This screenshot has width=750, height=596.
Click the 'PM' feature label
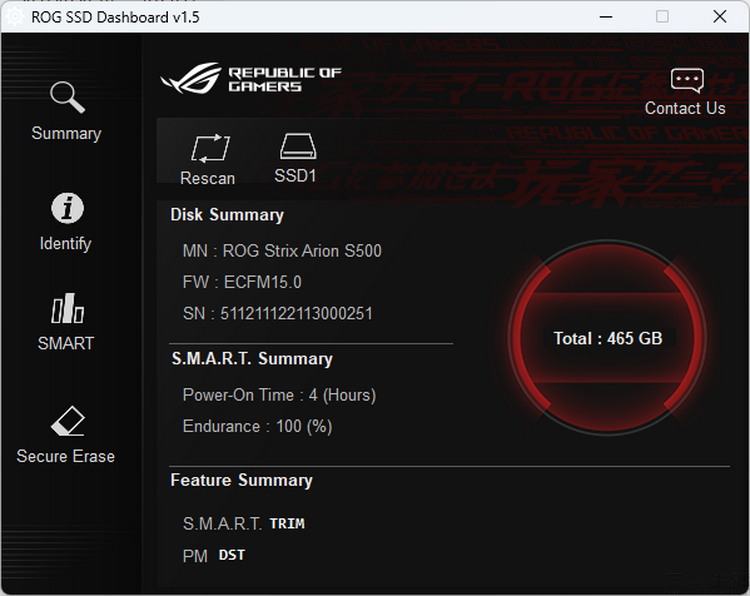(195, 556)
